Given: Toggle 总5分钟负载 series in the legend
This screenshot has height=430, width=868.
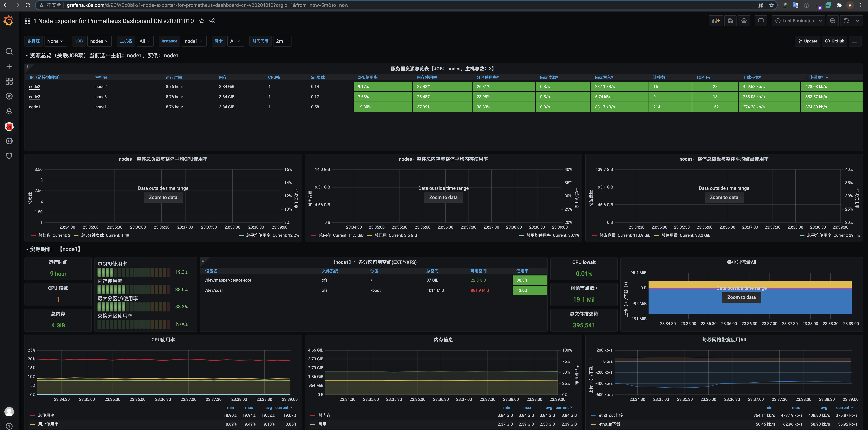Looking at the screenshot, I should click(x=92, y=235).
